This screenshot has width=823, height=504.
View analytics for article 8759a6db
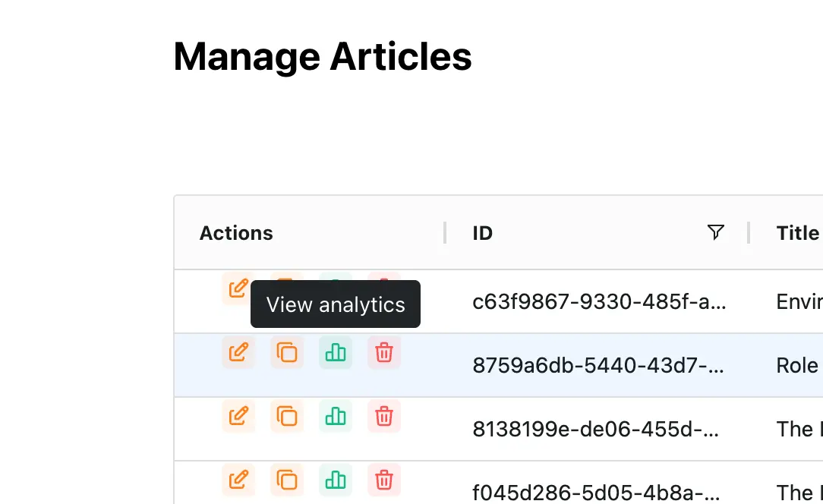coord(336,353)
